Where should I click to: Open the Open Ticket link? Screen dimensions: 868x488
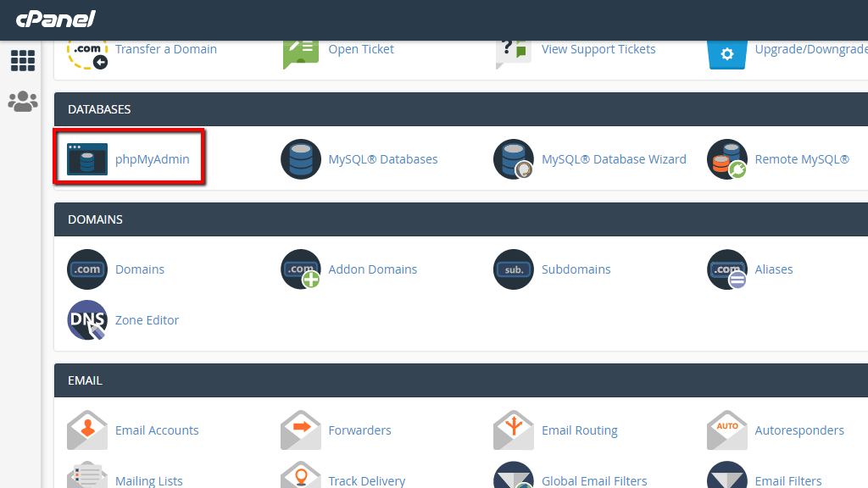361,49
